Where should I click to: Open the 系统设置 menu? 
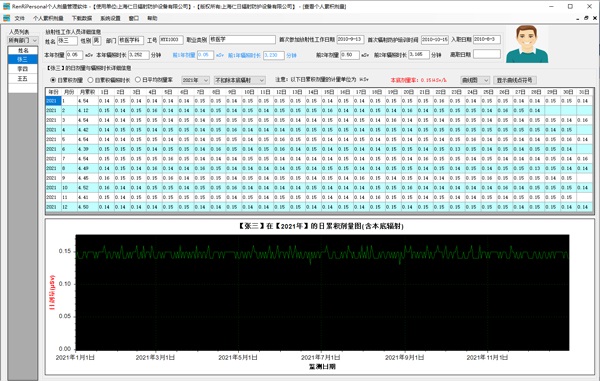click(111, 18)
